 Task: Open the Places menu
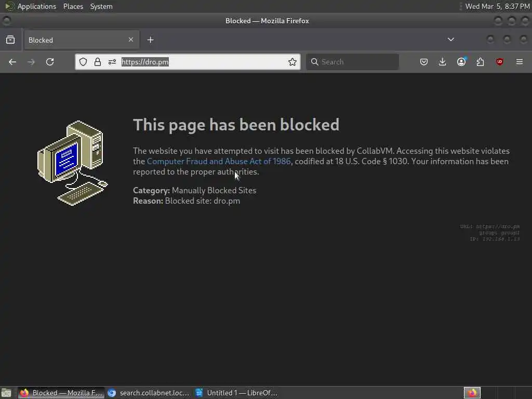pyautogui.click(x=73, y=6)
